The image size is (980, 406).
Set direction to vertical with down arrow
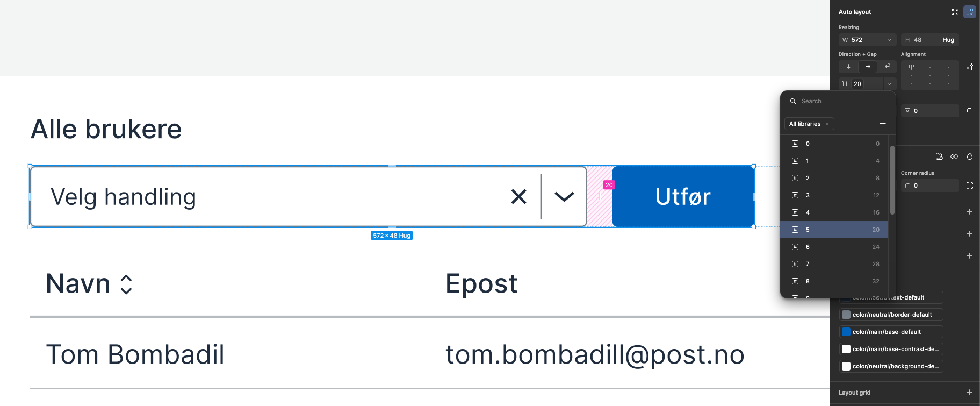pos(848,67)
